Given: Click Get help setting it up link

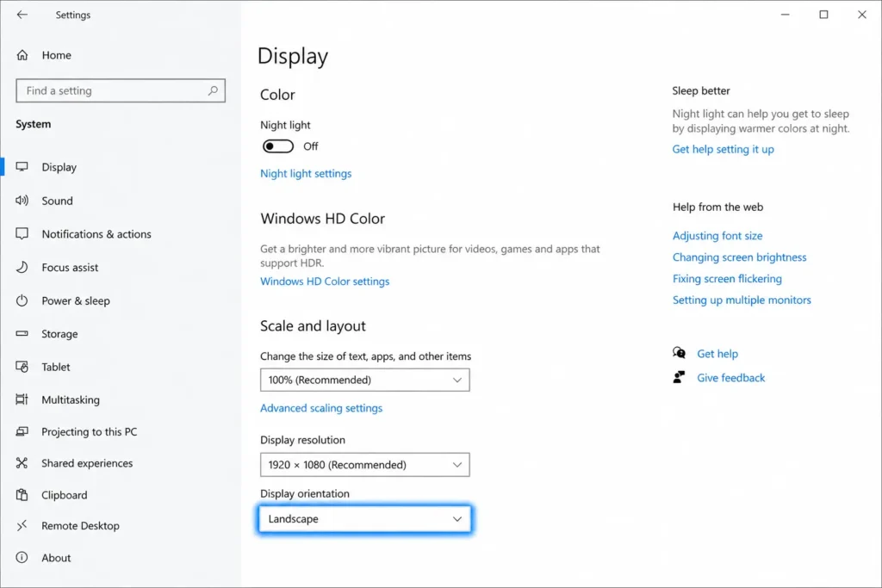Looking at the screenshot, I should (x=723, y=149).
